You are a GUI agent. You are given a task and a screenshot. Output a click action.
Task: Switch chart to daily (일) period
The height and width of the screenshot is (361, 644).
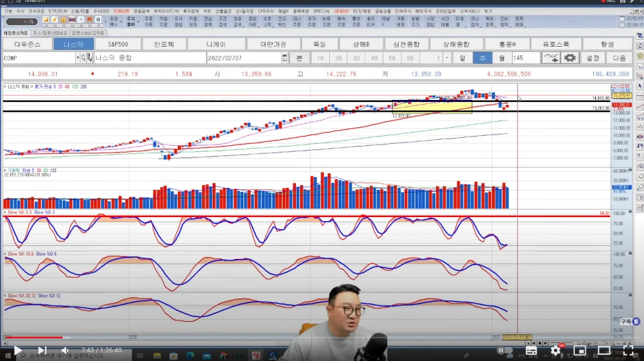pos(463,58)
